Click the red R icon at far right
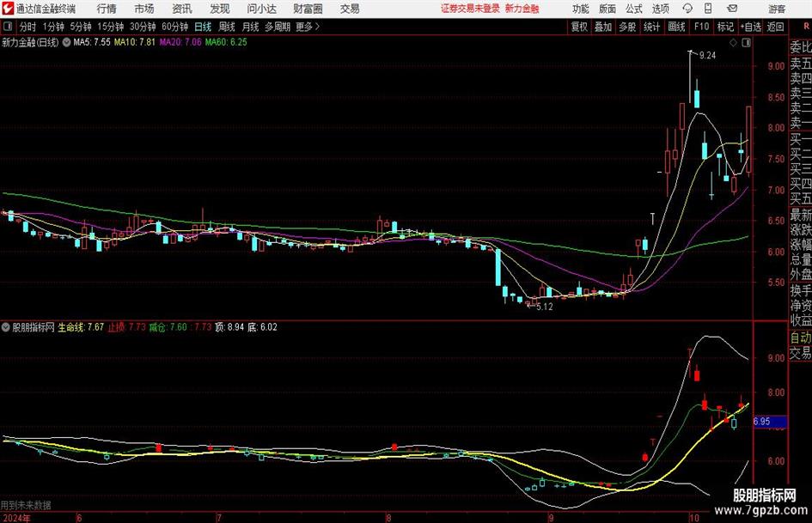This screenshot has height=523, width=812. 806,27
